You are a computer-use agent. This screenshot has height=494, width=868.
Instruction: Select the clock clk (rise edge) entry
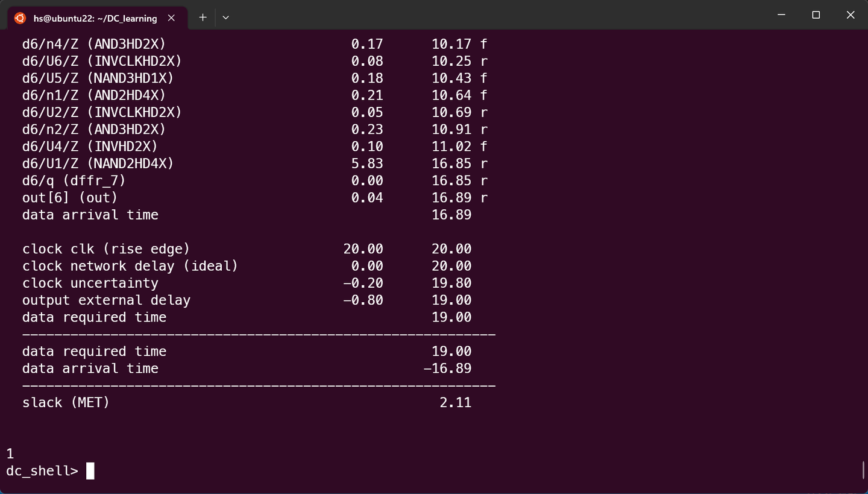pyautogui.click(x=105, y=249)
